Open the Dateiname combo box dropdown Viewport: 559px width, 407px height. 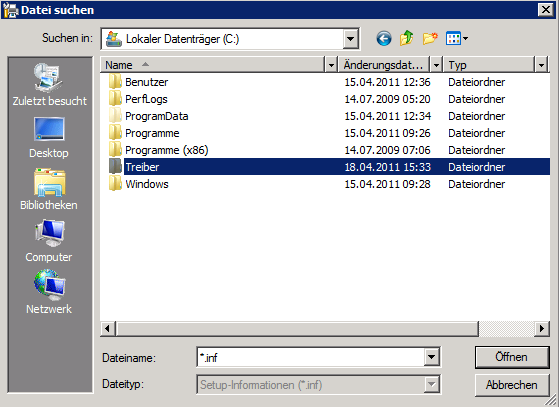[431, 357]
